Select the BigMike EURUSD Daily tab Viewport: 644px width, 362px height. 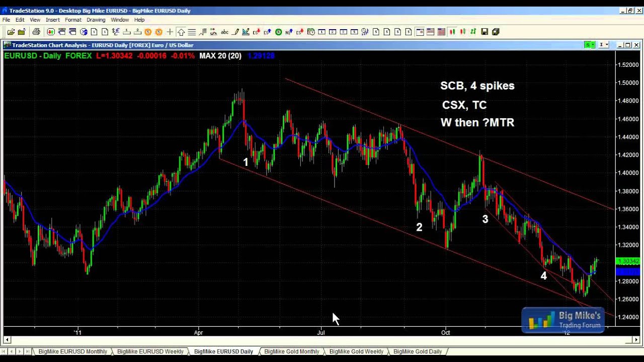tap(224, 351)
